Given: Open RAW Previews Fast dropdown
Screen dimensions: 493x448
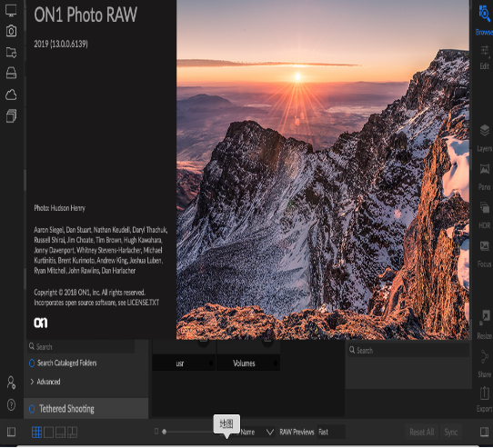Looking at the screenshot, I should click(x=331, y=433).
